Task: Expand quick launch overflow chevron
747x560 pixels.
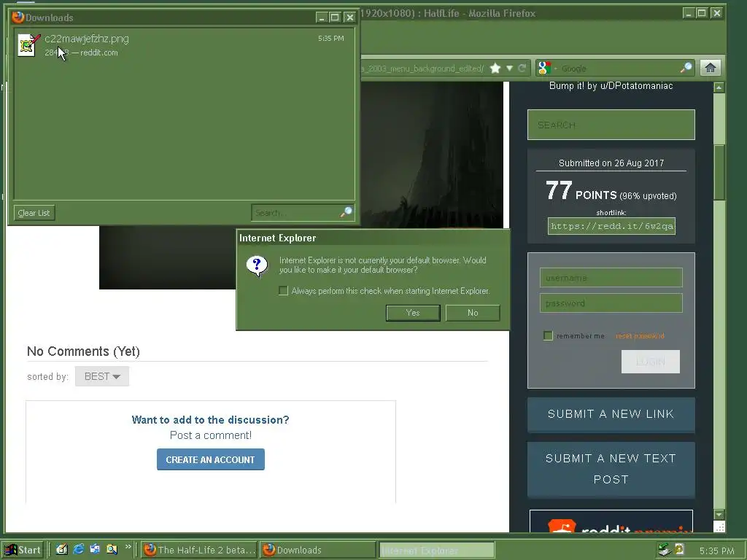Action: 128,547
